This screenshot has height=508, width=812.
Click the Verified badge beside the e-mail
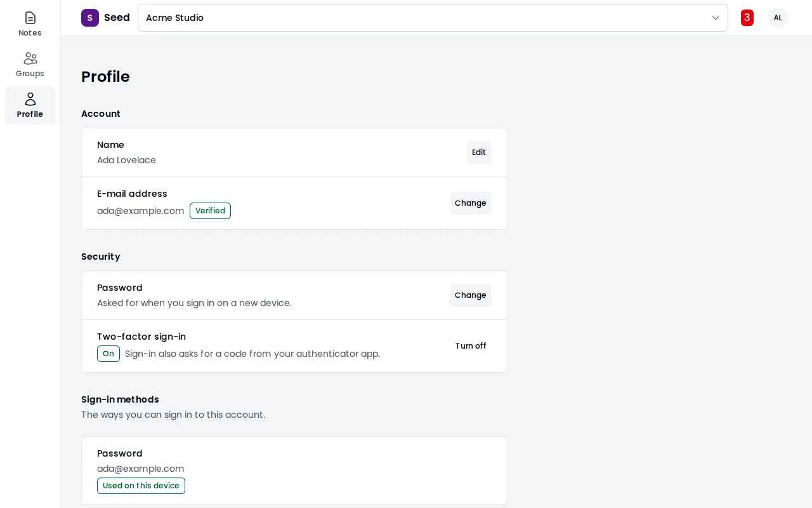tap(210, 211)
